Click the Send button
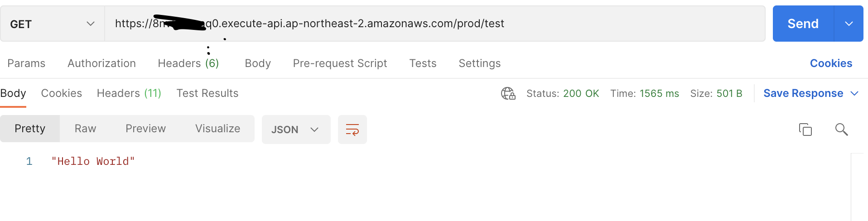The image size is (868, 221). click(x=803, y=24)
